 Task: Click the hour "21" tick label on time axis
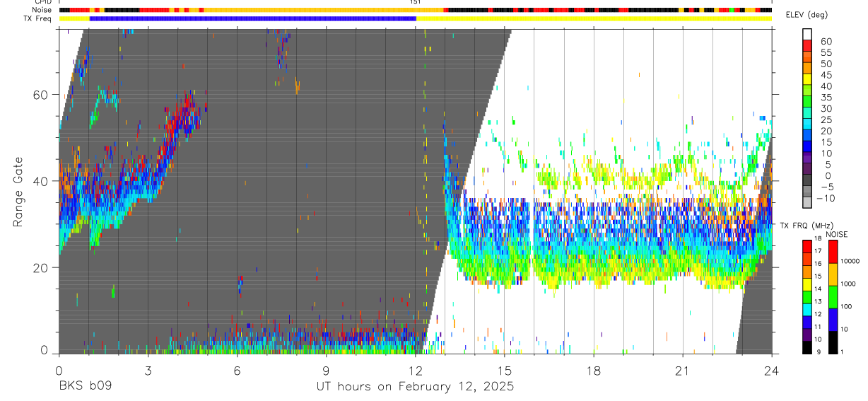click(682, 370)
